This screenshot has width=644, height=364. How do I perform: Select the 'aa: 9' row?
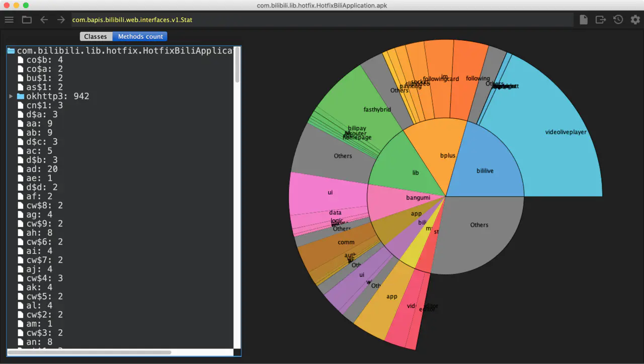120,123
